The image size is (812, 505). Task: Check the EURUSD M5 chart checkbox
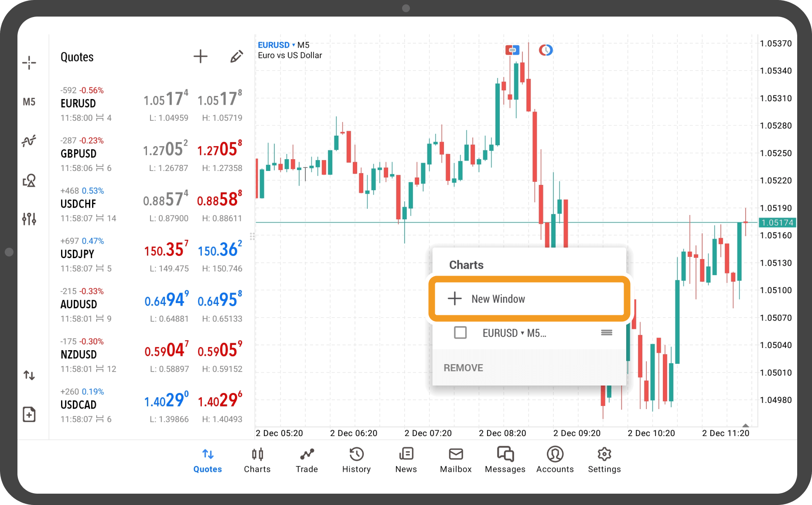point(460,333)
